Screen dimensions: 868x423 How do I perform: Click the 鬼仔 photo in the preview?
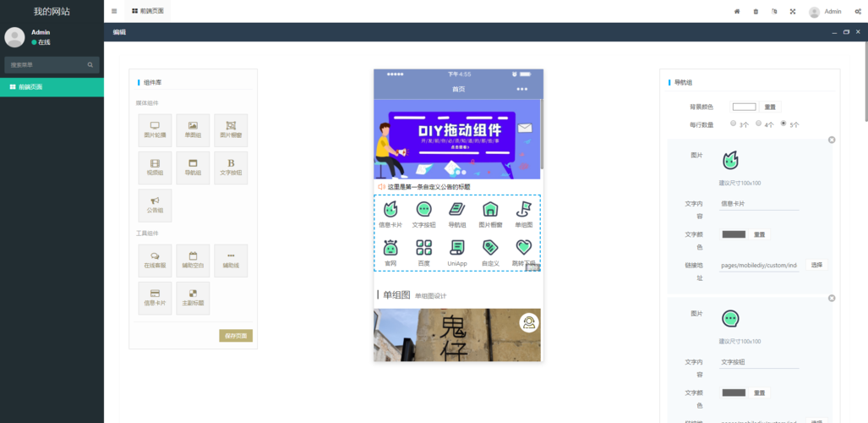[457, 335]
